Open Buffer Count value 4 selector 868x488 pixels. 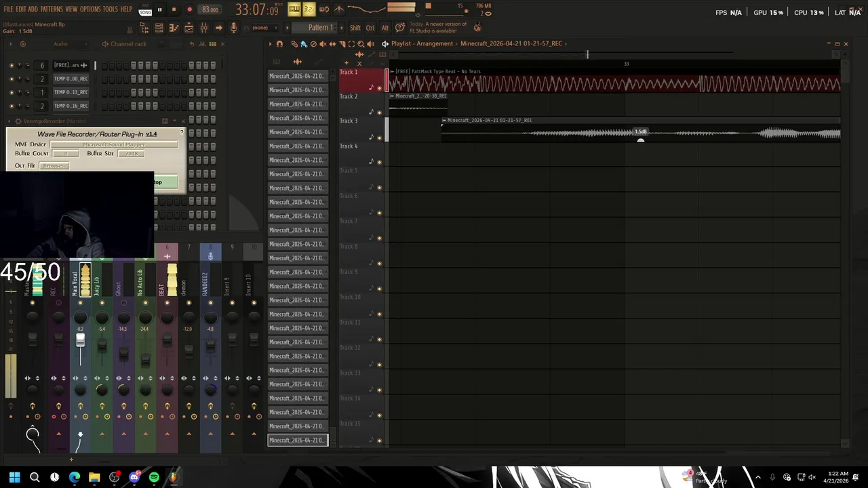tap(64, 154)
